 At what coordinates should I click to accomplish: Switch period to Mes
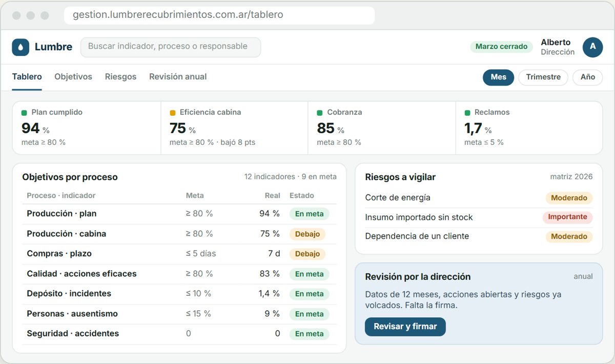pos(498,77)
